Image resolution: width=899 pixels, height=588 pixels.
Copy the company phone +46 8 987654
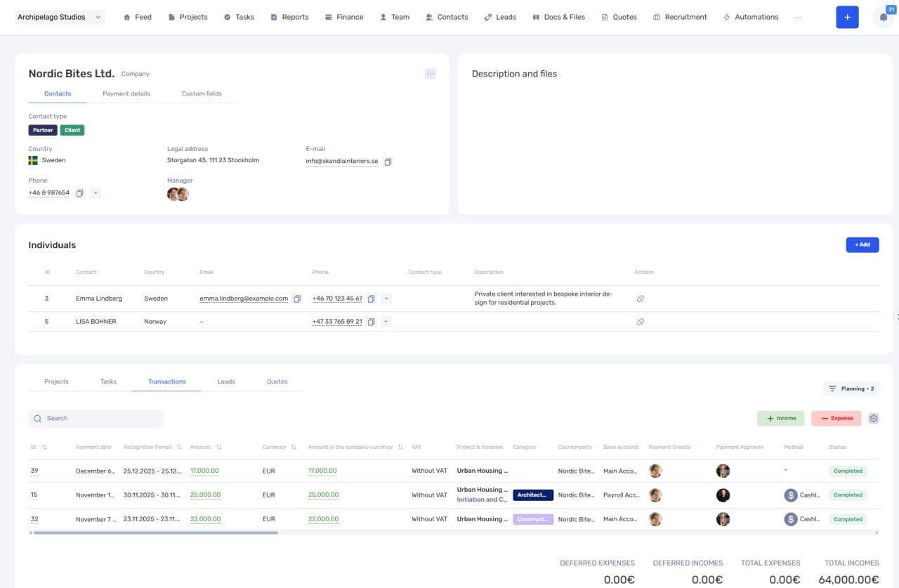pyautogui.click(x=80, y=193)
